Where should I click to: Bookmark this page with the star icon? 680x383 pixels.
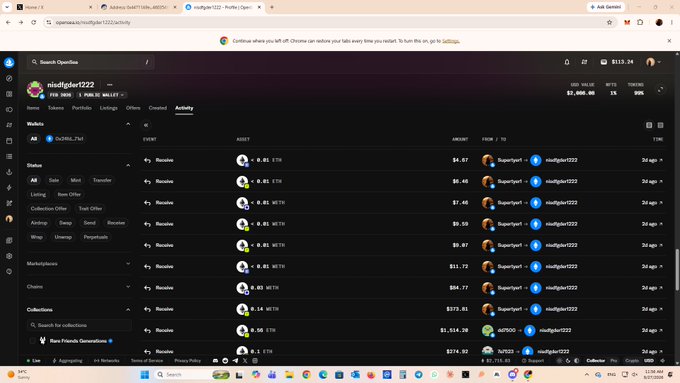609,22
